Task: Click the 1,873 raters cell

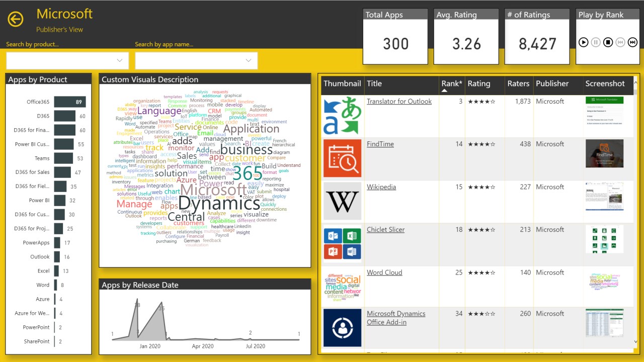Action: pos(523,101)
